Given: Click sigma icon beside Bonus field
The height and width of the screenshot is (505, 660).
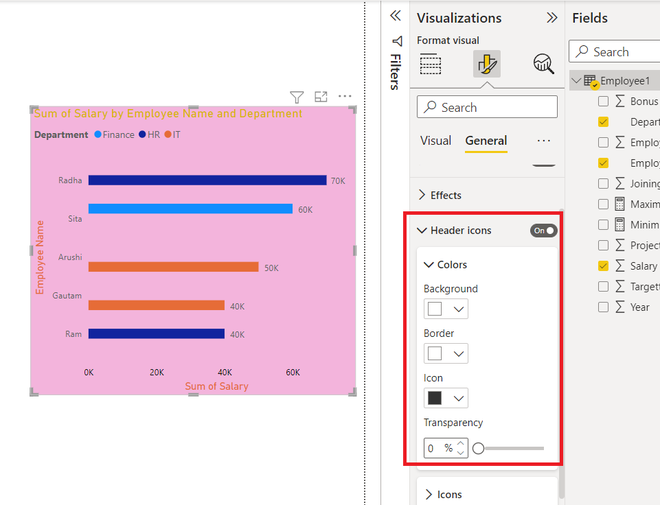Looking at the screenshot, I should point(620,101).
